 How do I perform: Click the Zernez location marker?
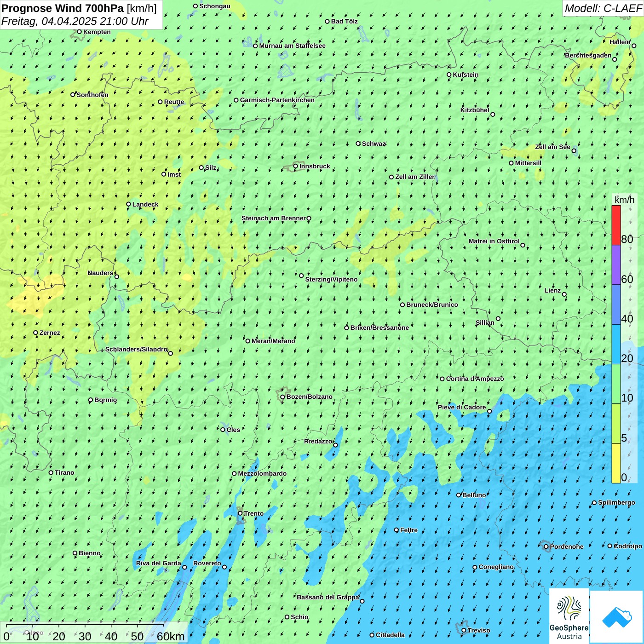coord(35,333)
